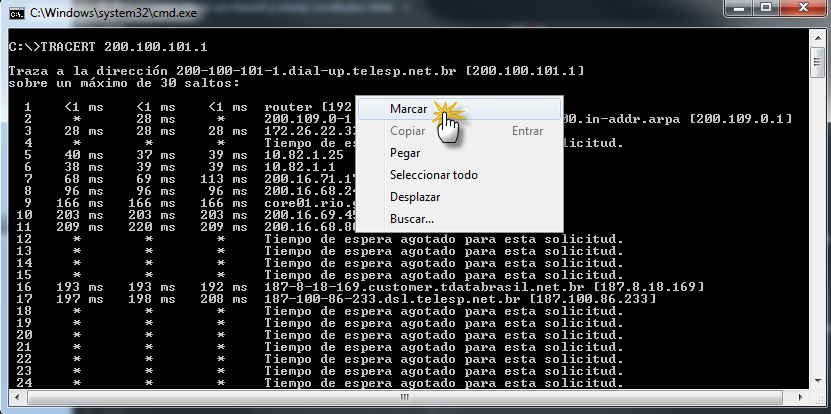Image resolution: width=831 pixels, height=414 pixels.
Task: Click hop 24 timeout message
Action: pyautogui.click(x=444, y=383)
